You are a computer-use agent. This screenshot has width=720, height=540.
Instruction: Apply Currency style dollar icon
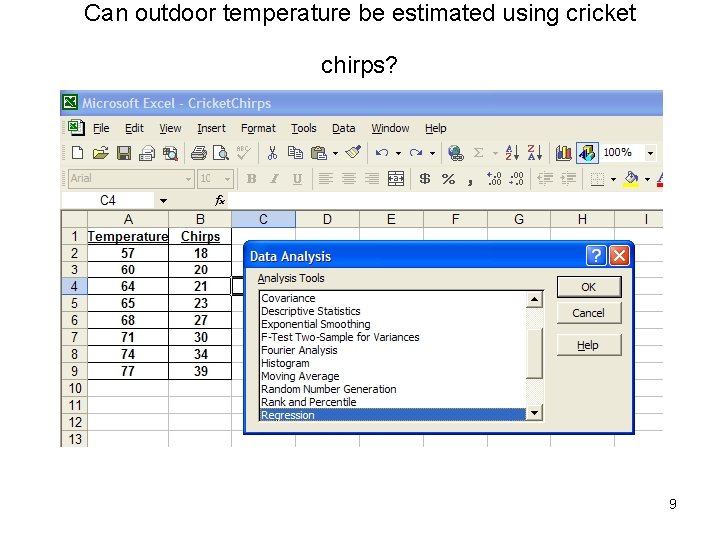(x=425, y=179)
